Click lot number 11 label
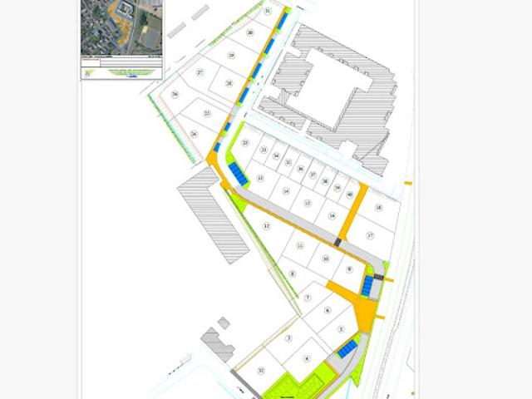This screenshot has width=532, height=399. 300,246
